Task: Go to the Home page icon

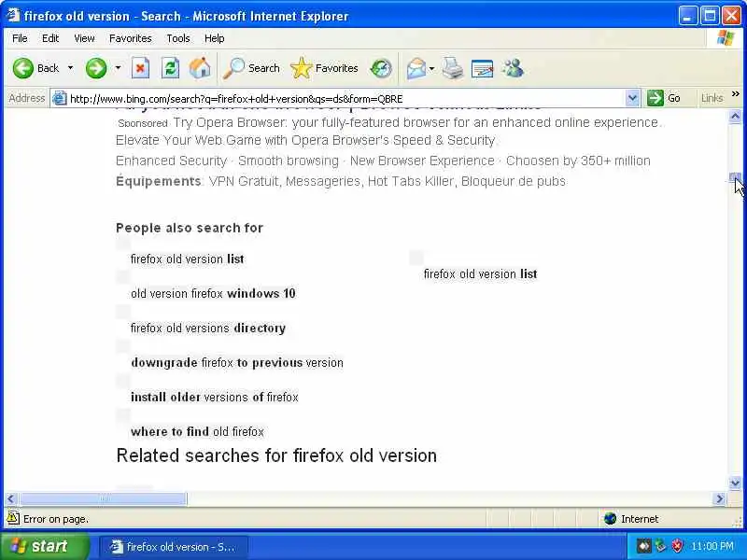Action: click(x=200, y=68)
